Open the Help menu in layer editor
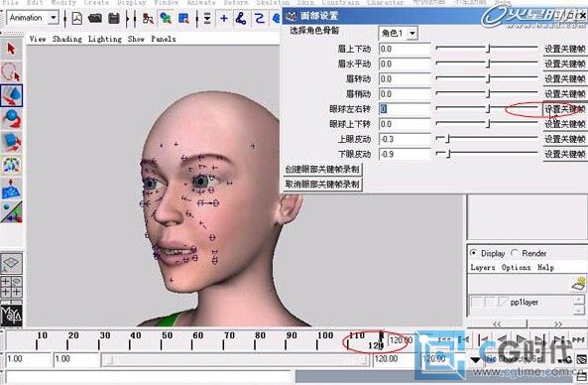588x385 pixels. [x=545, y=268]
